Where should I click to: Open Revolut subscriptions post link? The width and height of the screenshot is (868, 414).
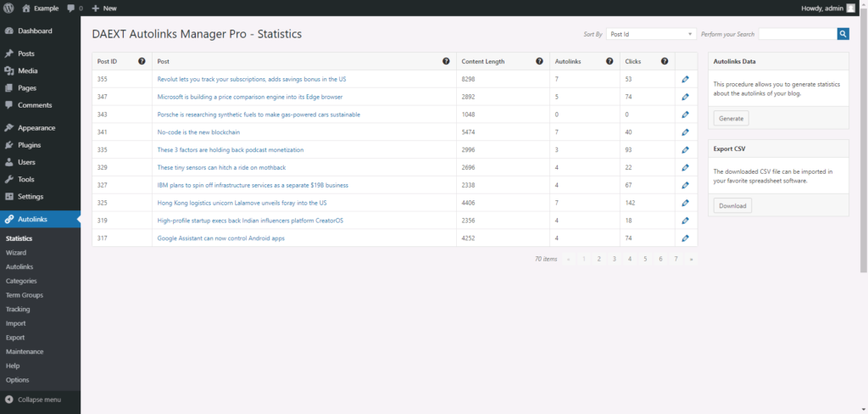click(x=252, y=79)
